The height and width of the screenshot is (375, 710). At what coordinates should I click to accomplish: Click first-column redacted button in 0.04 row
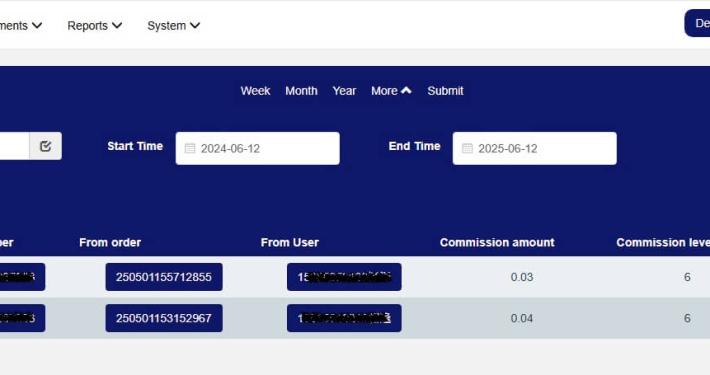[x=23, y=318]
